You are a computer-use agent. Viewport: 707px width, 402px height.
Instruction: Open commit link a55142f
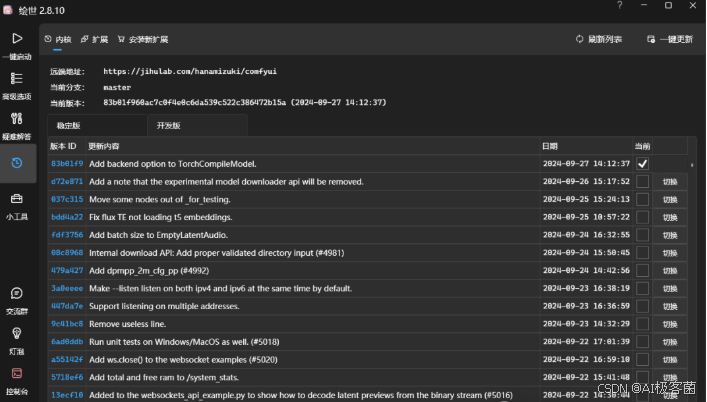(x=67, y=360)
